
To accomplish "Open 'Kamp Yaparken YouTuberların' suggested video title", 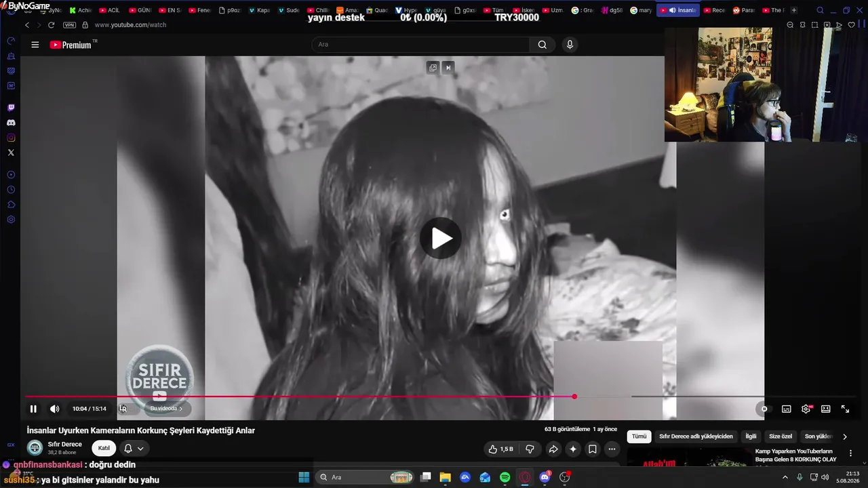I will click(x=794, y=455).
